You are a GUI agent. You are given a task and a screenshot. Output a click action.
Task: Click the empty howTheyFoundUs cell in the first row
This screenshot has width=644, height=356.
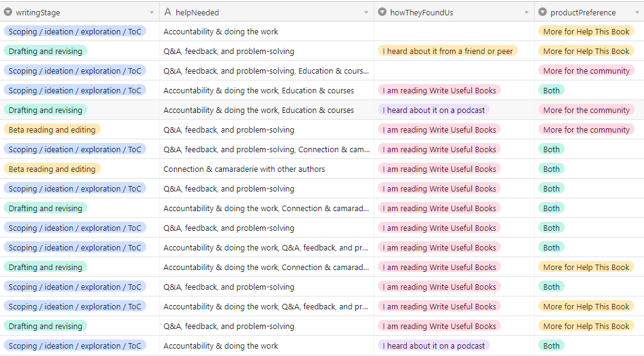(x=454, y=31)
